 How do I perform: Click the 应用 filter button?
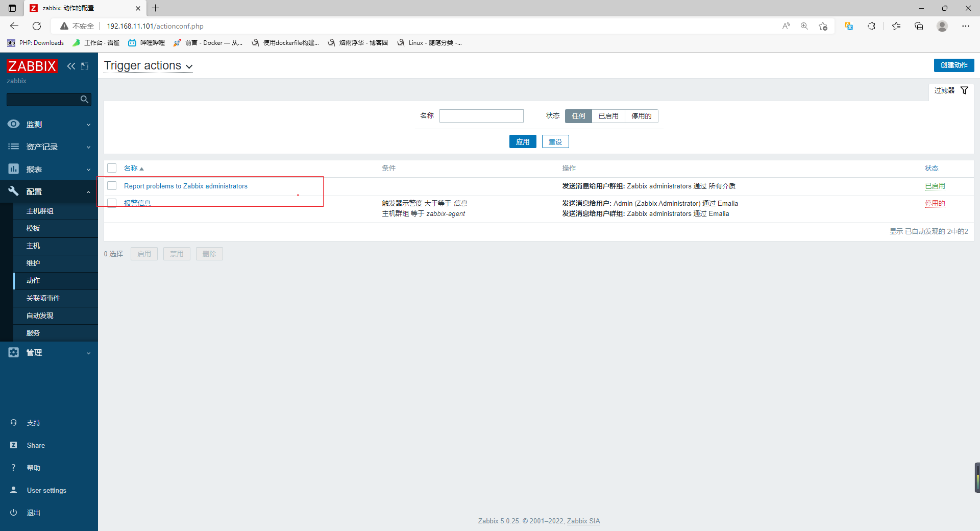tap(523, 141)
